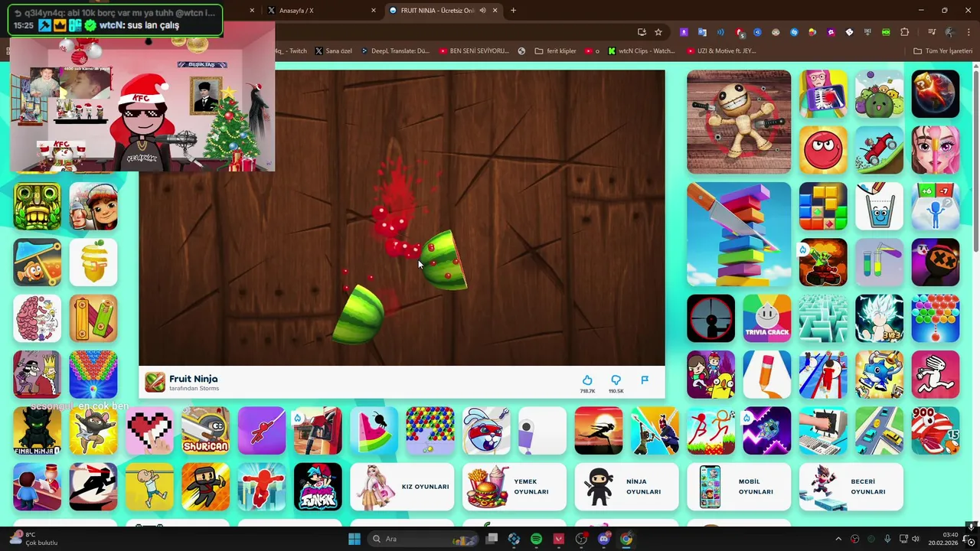Open the Trivia Crack game icon
980x551 pixels.
[x=767, y=318]
